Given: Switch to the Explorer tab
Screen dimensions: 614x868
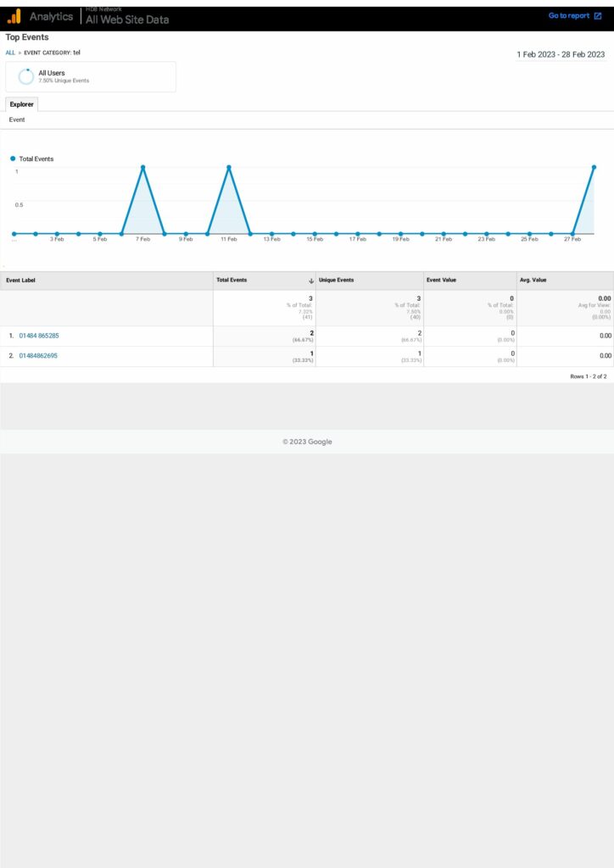Looking at the screenshot, I should (x=22, y=104).
